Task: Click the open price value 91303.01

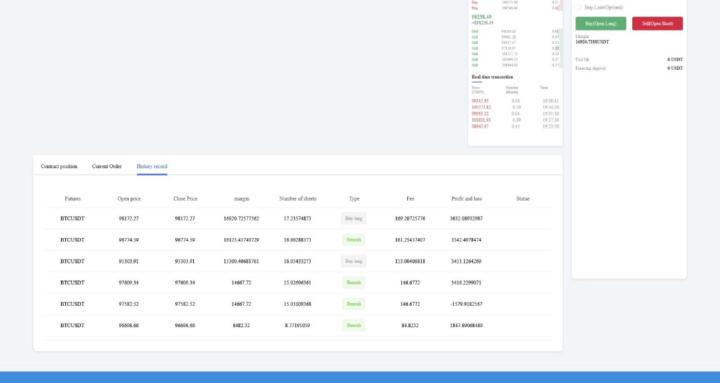Action: 129,261
